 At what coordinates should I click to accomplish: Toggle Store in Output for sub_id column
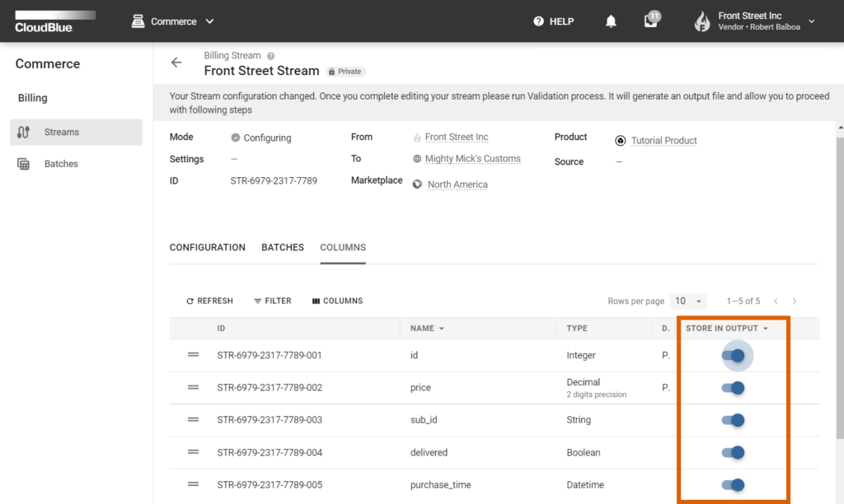click(x=734, y=420)
